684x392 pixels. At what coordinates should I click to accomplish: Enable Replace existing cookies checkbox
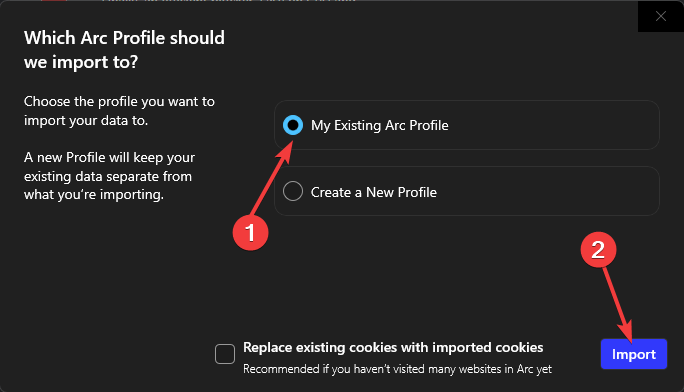coord(225,354)
